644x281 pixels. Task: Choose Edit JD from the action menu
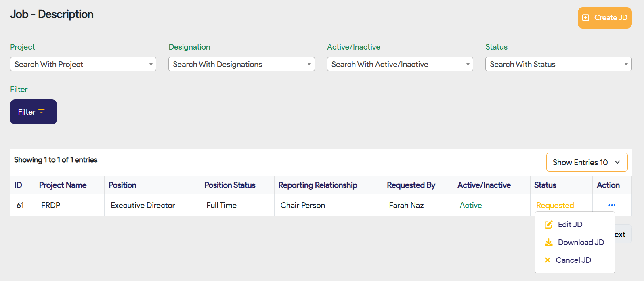[x=570, y=224]
